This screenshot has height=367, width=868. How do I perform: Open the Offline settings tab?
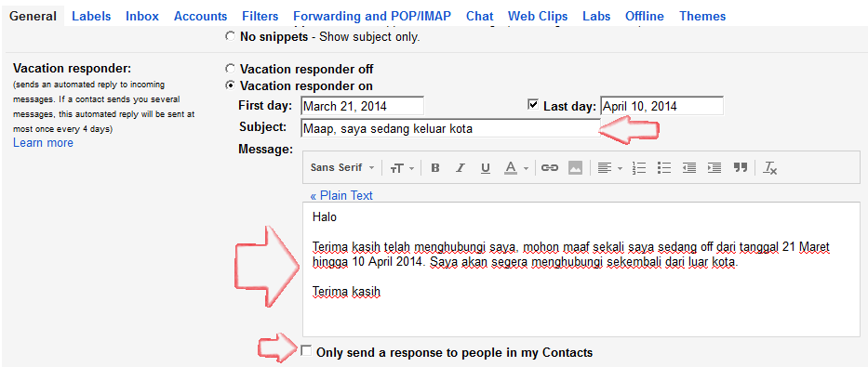pyautogui.click(x=645, y=17)
